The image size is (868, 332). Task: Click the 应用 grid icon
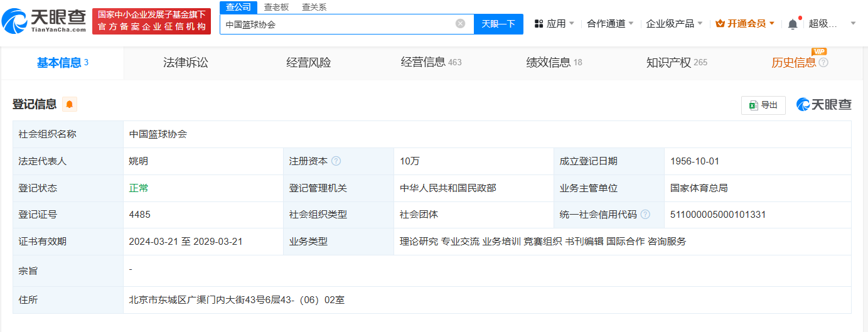pos(538,24)
